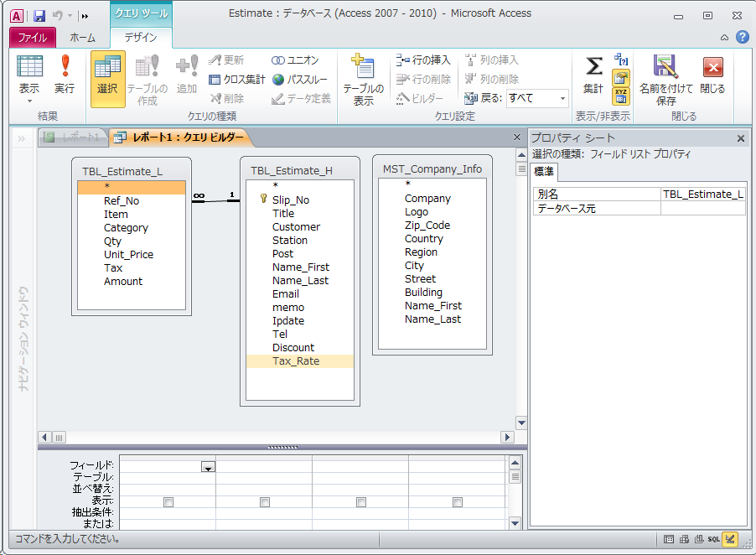Select the Design (デザイン) ribbon tab

[x=141, y=38]
